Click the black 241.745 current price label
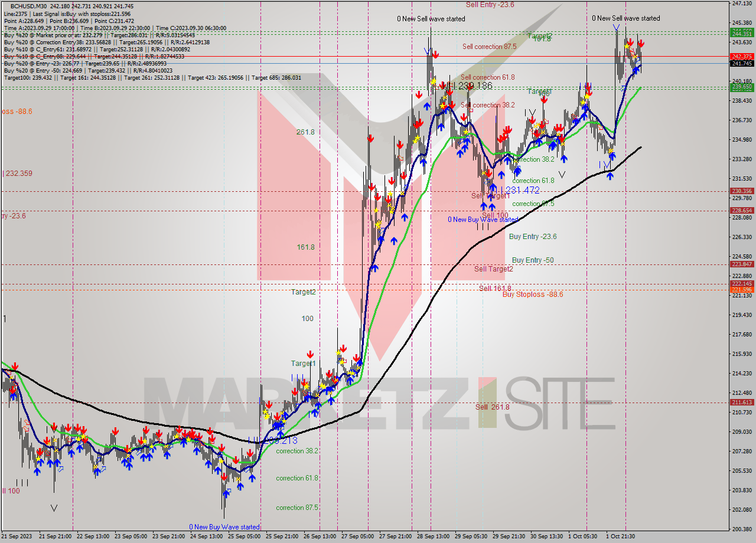The width and height of the screenshot is (756, 543). click(742, 63)
